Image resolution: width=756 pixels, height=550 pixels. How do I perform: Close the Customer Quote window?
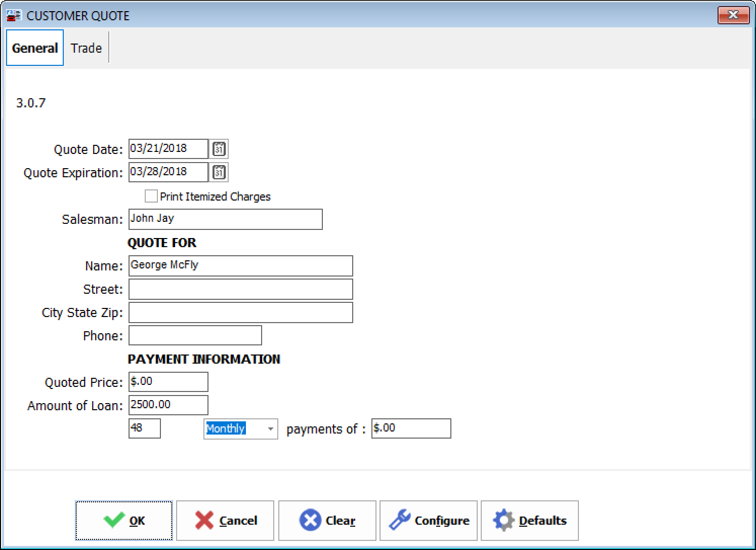[733, 15]
